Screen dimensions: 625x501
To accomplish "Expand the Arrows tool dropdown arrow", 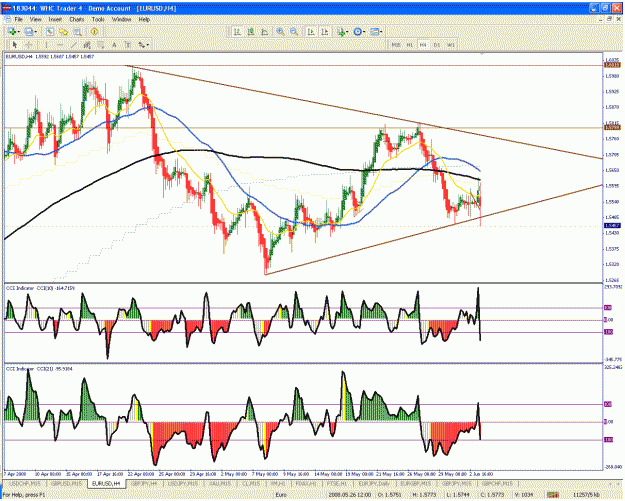I will tap(148, 45).
